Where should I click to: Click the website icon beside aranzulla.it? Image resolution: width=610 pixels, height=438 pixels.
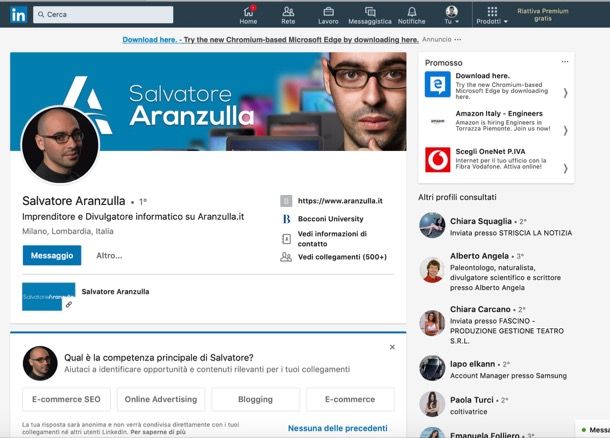click(286, 201)
